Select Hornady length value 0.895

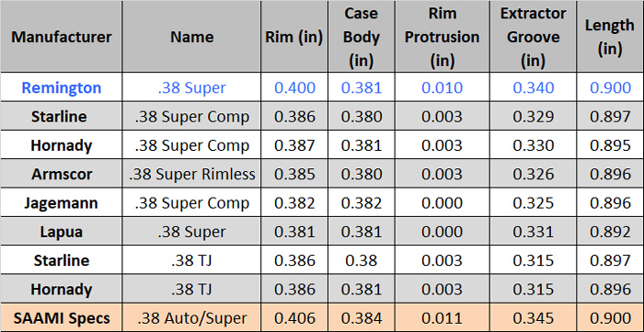click(x=610, y=145)
